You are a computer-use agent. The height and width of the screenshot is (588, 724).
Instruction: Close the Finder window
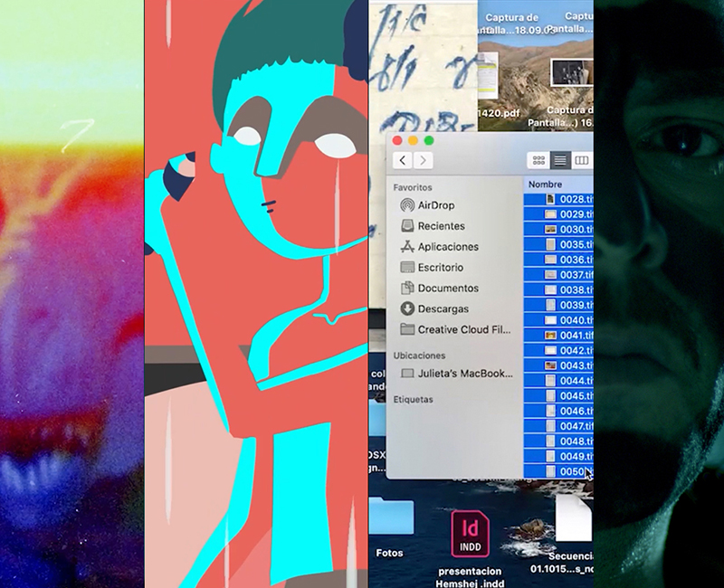tap(397, 140)
